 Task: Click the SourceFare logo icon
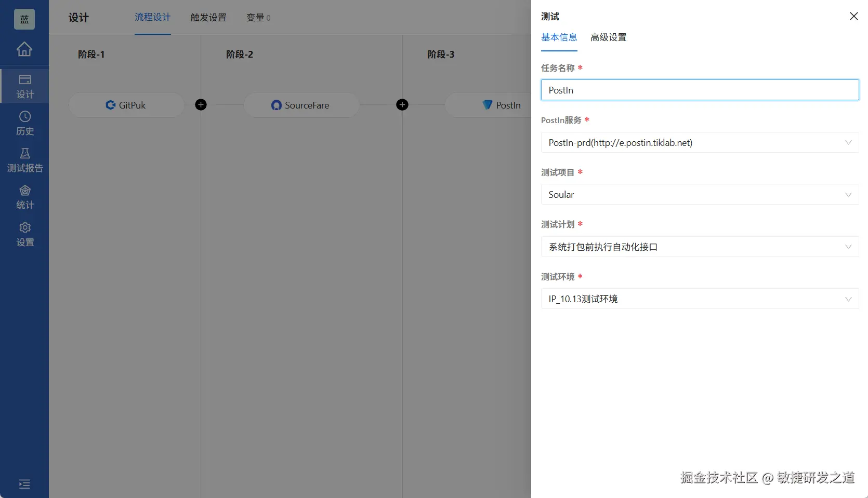[x=277, y=105]
